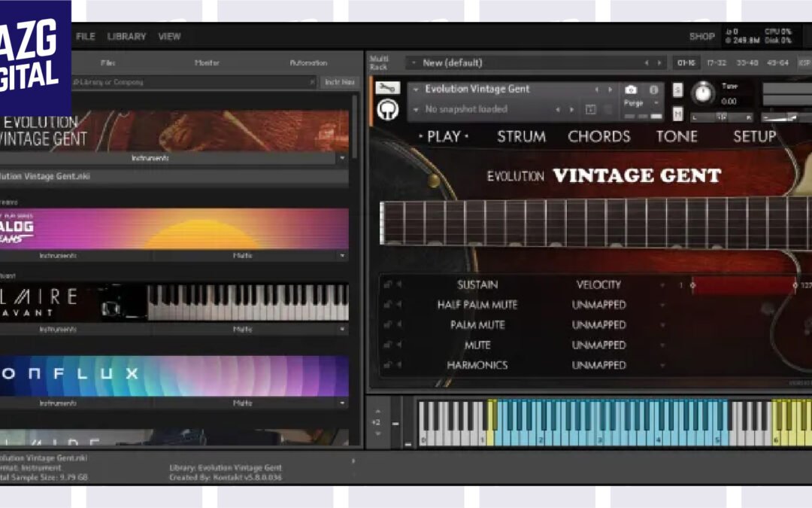
Task: Go to the next snapshot arrow
Action: pos(571,109)
